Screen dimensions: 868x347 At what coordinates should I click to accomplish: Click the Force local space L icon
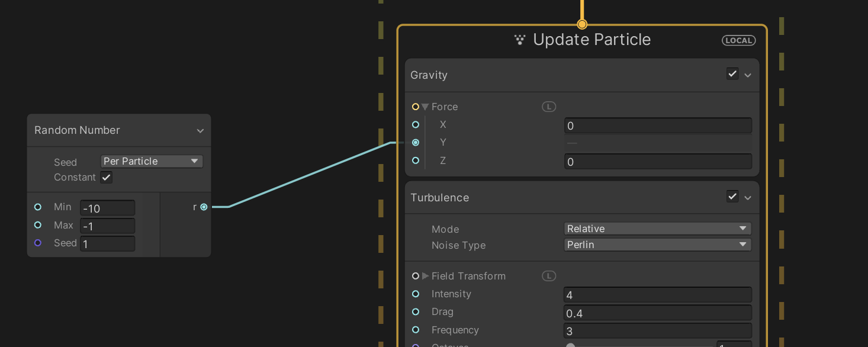click(549, 107)
